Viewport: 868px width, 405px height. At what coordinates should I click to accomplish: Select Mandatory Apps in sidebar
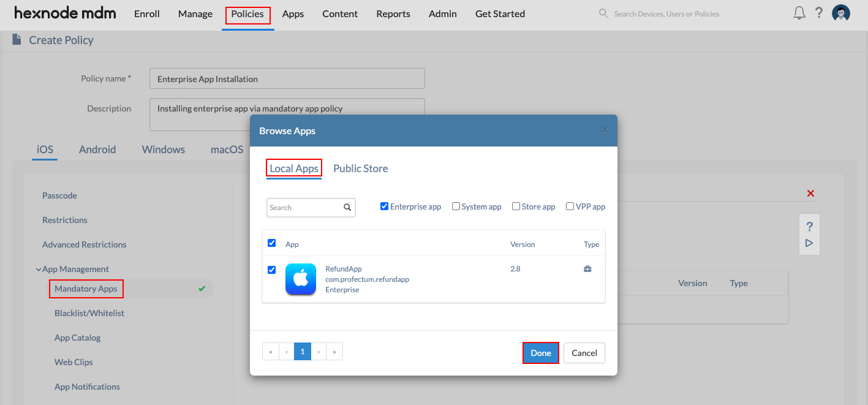[86, 289]
